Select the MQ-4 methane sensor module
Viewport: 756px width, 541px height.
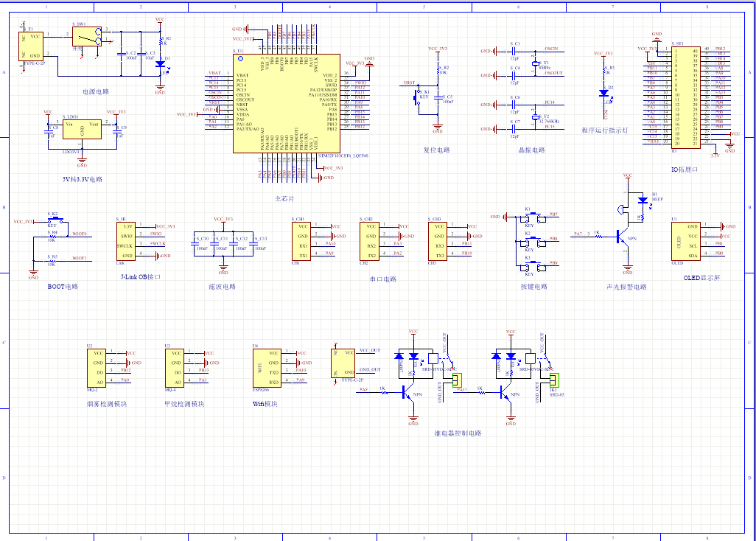pyautogui.click(x=175, y=368)
